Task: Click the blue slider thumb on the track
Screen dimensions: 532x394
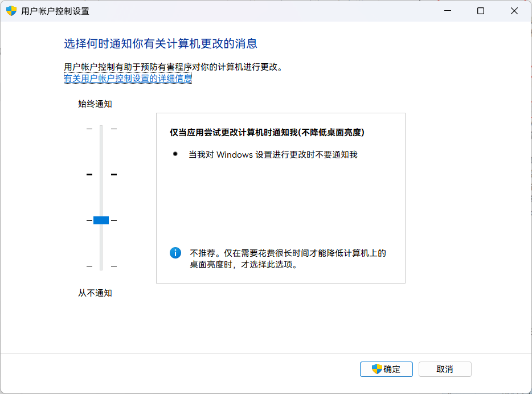Action: [101, 220]
